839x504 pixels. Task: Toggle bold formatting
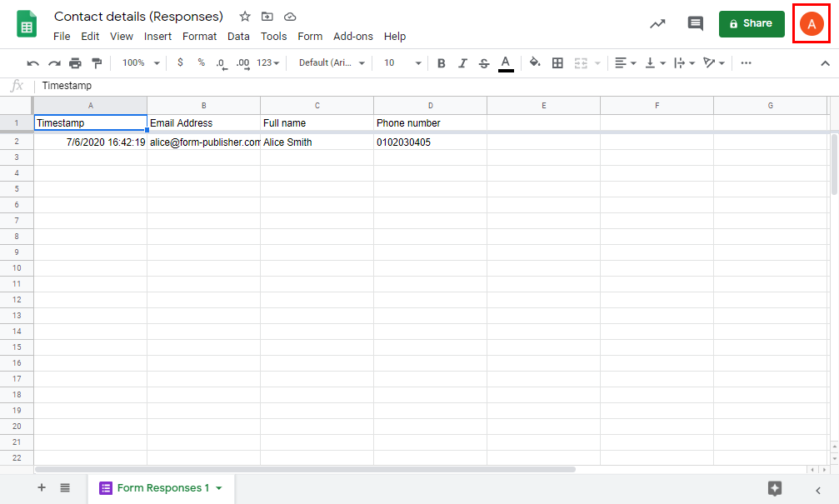point(441,63)
